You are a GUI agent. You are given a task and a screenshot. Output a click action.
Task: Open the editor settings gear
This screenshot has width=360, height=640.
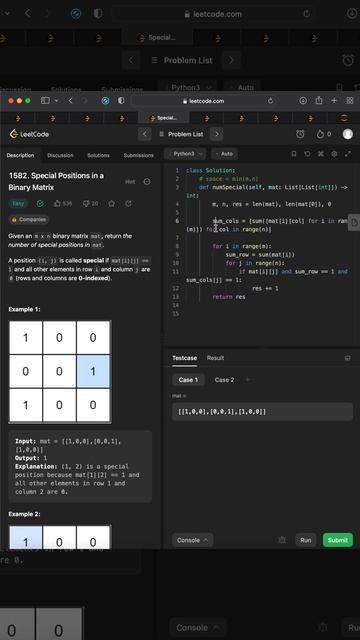[x=334, y=154]
